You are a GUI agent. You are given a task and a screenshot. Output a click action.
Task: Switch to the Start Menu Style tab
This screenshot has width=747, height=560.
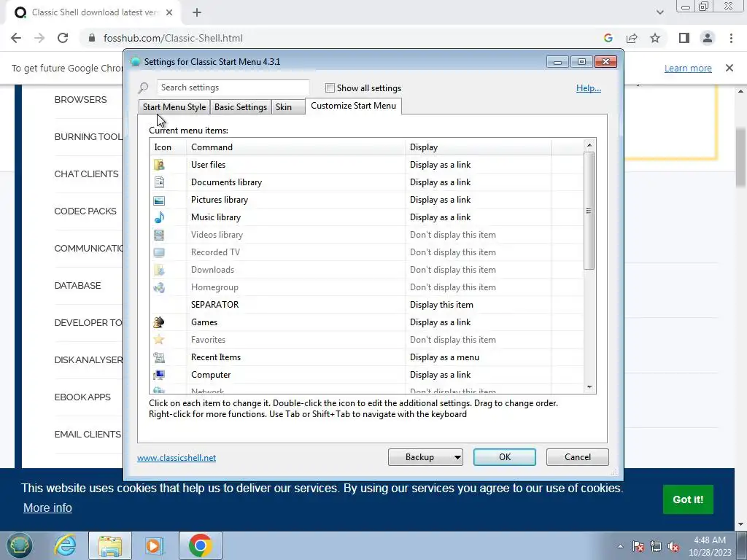tap(174, 107)
